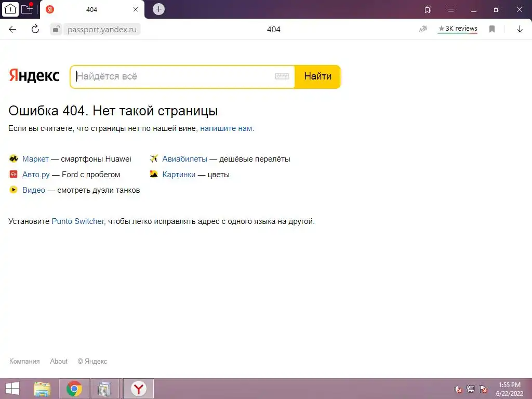Open File Explorer from taskbar
The width and height of the screenshot is (532, 399).
click(x=42, y=389)
